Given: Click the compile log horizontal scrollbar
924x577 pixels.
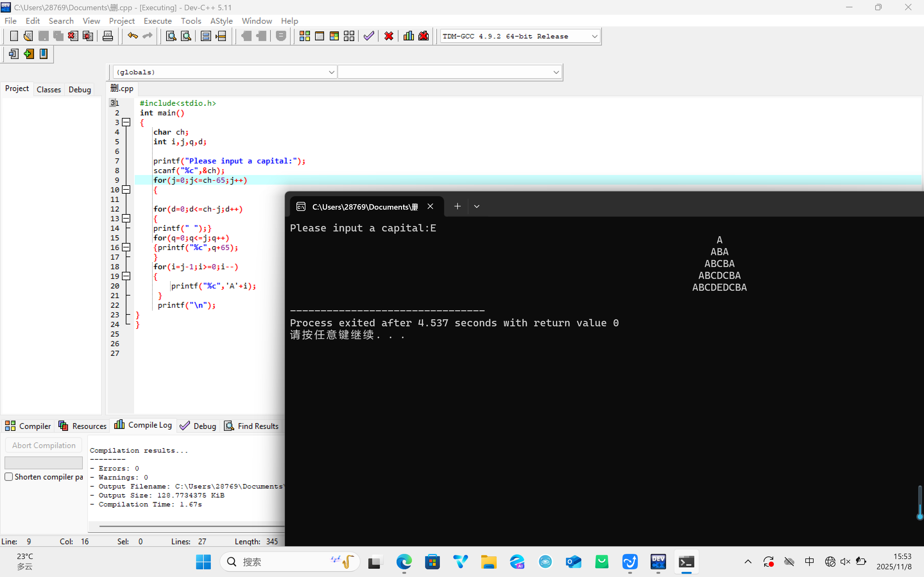Looking at the screenshot, I should tap(191, 526).
